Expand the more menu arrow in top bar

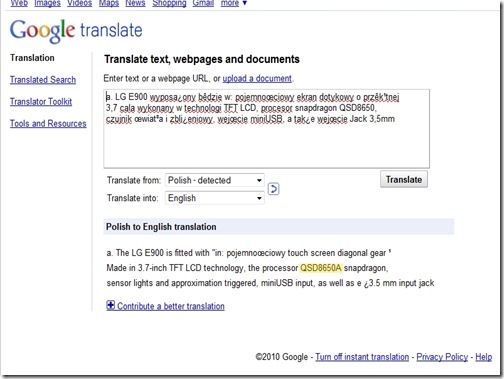click(245, 3)
